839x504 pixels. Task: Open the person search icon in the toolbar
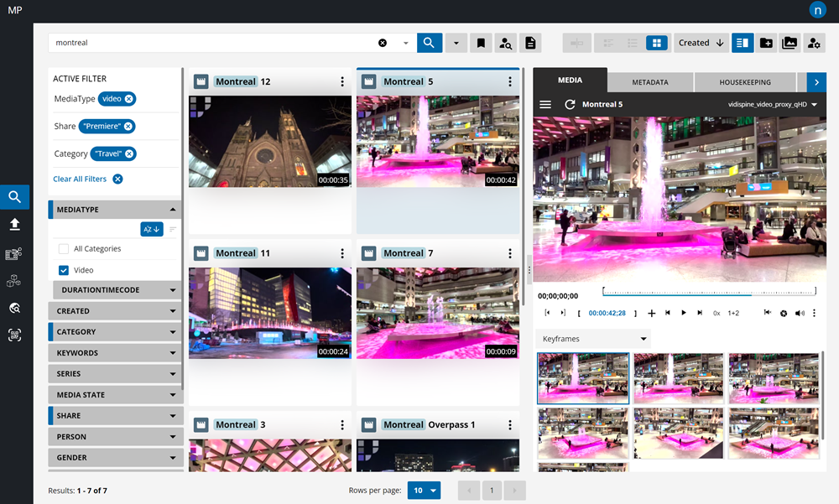click(x=505, y=42)
